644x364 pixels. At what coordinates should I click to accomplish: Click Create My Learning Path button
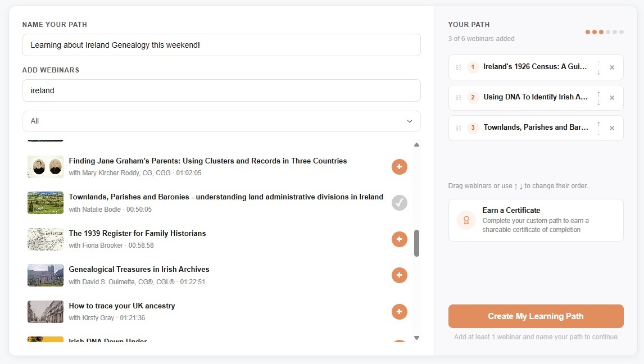pyautogui.click(x=536, y=316)
